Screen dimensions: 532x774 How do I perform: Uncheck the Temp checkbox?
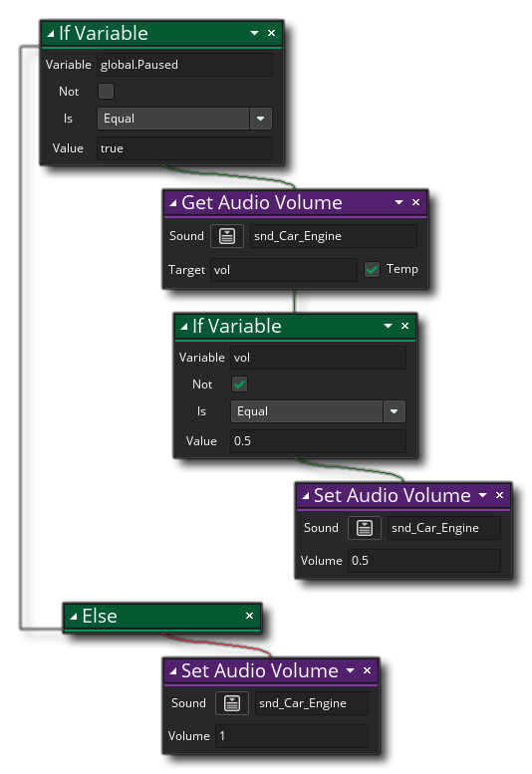pyautogui.click(x=373, y=270)
